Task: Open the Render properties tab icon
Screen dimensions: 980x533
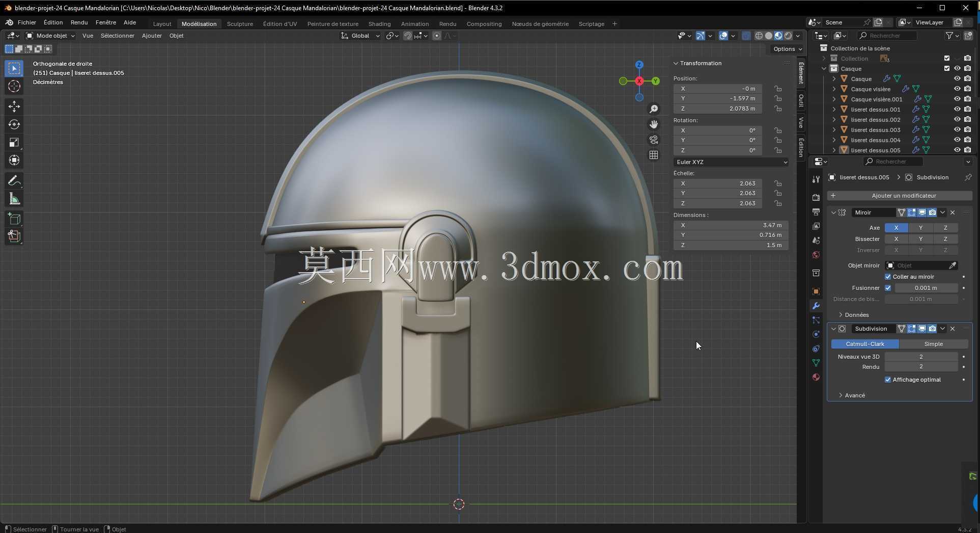Action: [x=816, y=197]
